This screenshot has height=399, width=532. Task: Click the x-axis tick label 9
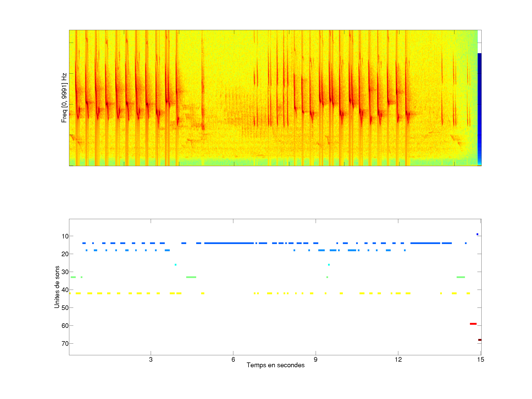coord(315,359)
